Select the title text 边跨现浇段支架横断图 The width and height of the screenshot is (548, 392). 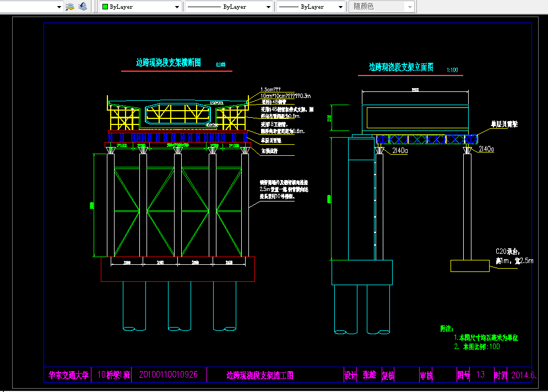[169, 63]
